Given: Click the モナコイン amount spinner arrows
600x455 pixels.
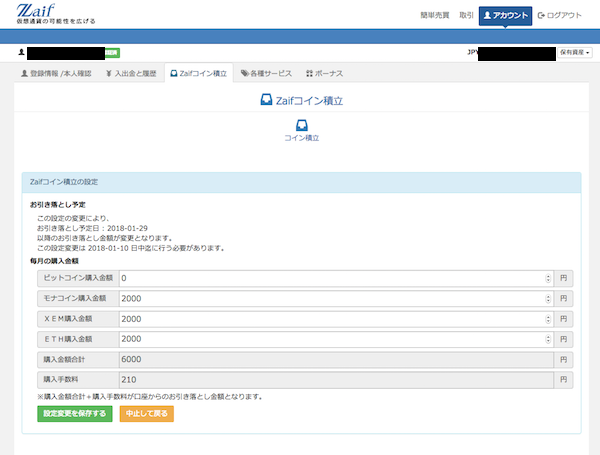Looking at the screenshot, I should point(548,298).
